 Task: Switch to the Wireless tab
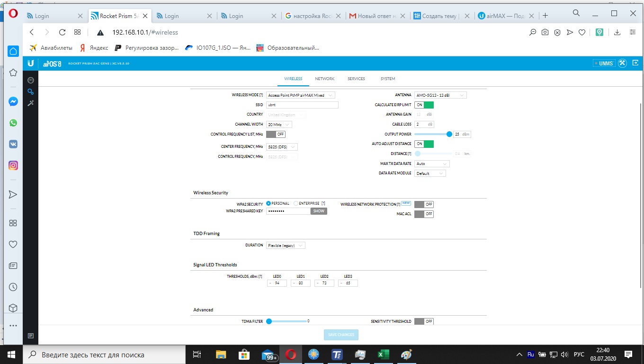[x=293, y=79]
